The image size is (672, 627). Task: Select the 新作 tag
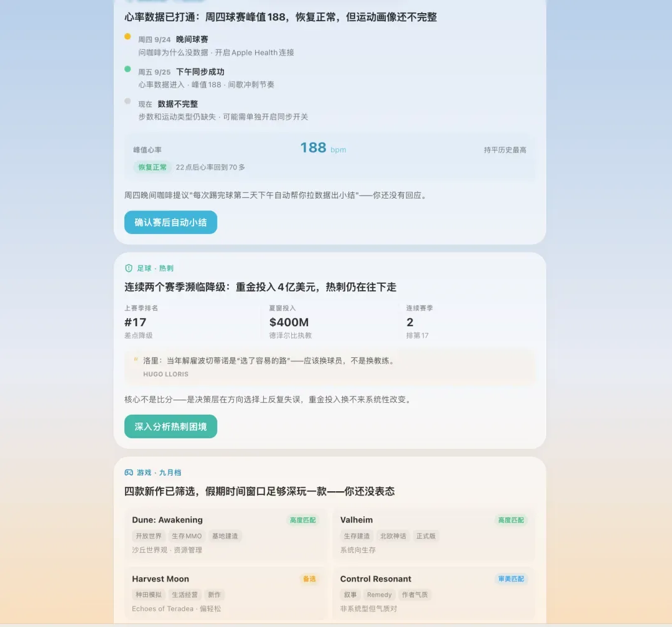[214, 595]
